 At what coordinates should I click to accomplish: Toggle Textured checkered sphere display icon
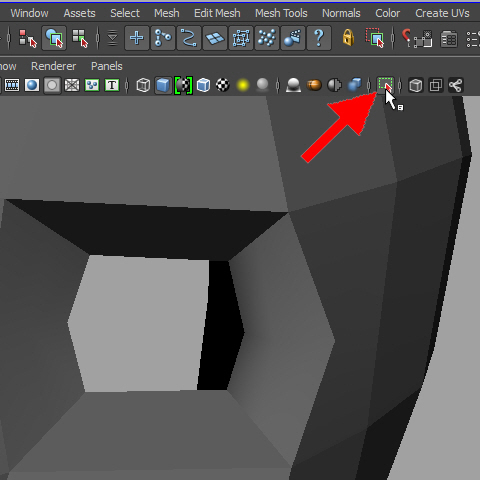click(223, 85)
